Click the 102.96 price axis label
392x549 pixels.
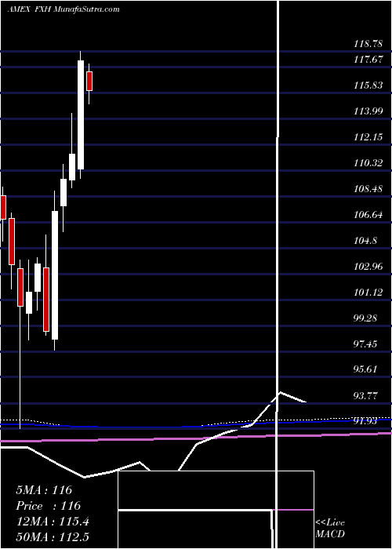coord(368,267)
